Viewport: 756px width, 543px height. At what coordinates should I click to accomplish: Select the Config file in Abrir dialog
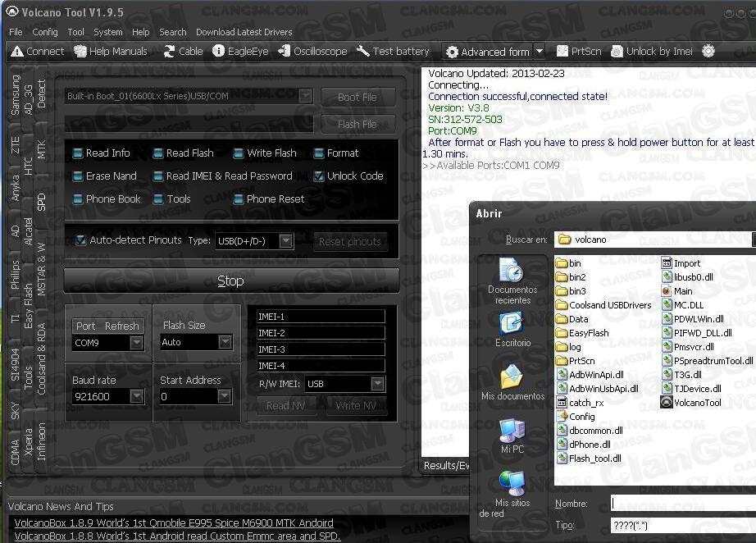(576, 416)
